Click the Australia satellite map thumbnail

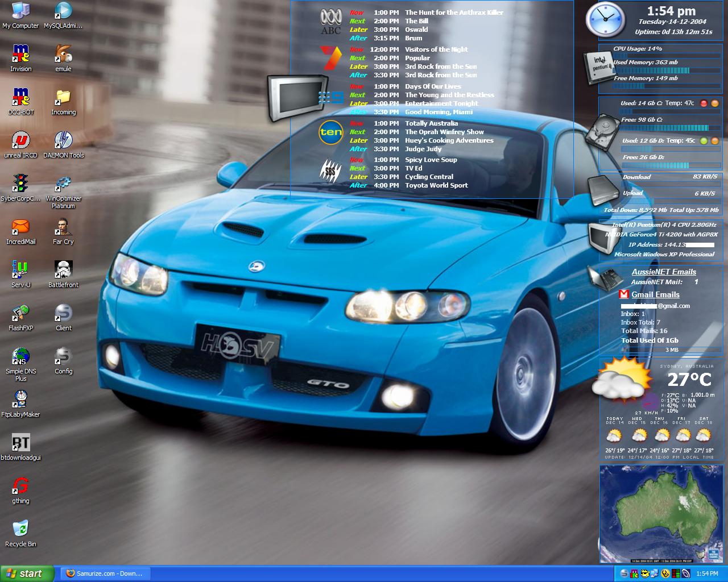point(661,514)
